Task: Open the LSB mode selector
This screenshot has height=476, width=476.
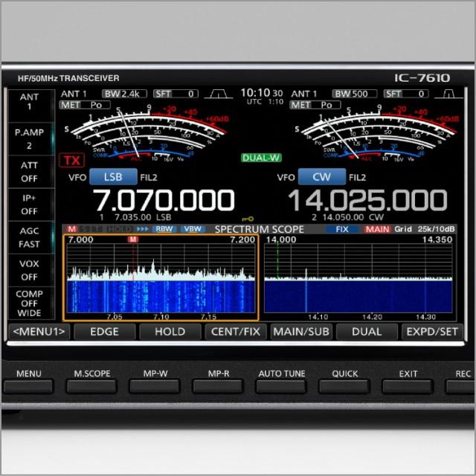Action: (x=113, y=178)
